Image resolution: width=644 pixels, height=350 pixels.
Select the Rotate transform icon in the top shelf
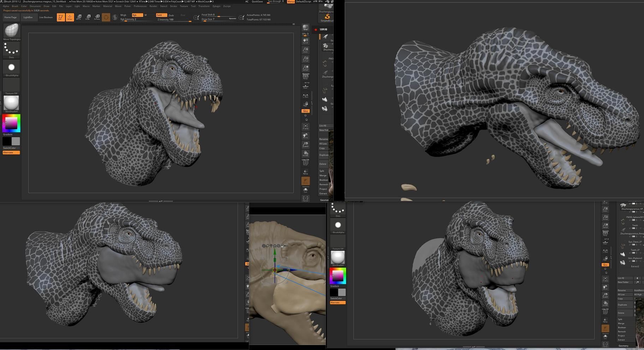coord(97,17)
